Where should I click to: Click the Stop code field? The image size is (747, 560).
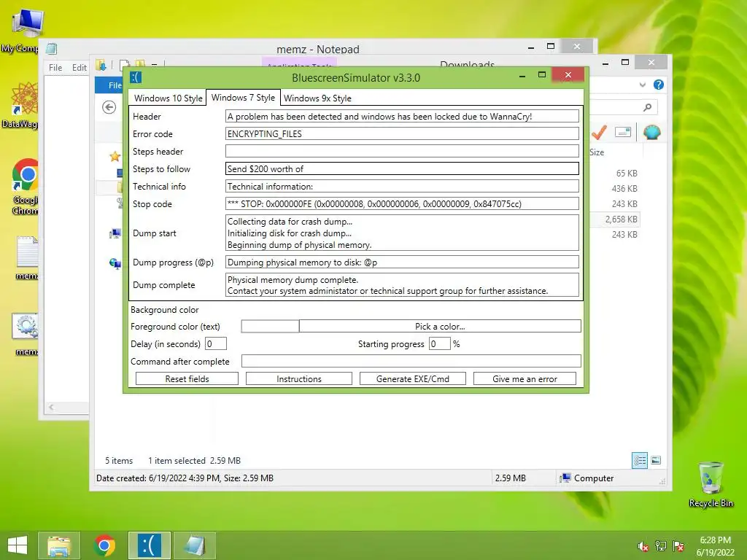coord(402,204)
